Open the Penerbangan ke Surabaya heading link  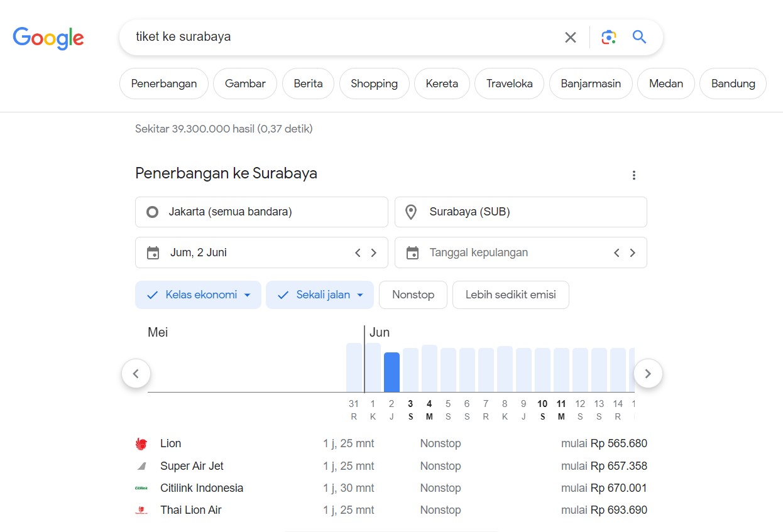[x=226, y=173]
